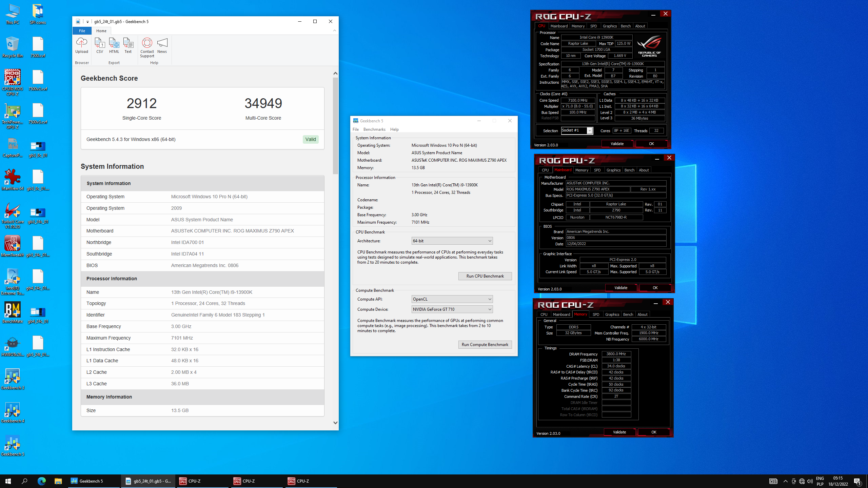Click scroll up arrow in results window
The width and height of the screenshot is (868, 488).
point(335,73)
